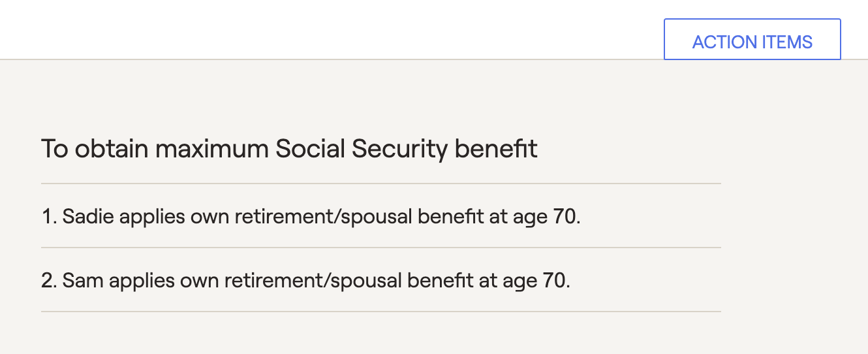Viewport: 868px width, 354px height.
Task: Click action item 1 about Sadie
Action: (311, 216)
